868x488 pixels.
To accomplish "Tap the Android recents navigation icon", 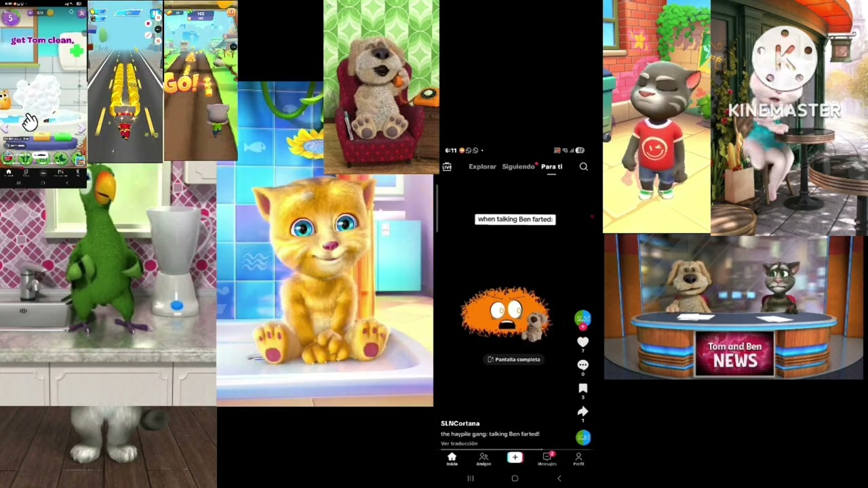I will pyautogui.click(x=470, y=479).
